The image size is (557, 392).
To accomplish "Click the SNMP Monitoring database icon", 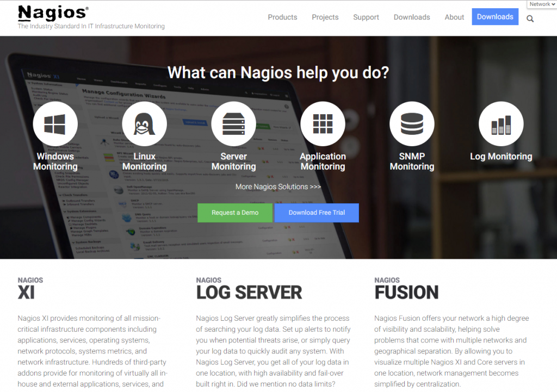I will (x=412, y=124).
